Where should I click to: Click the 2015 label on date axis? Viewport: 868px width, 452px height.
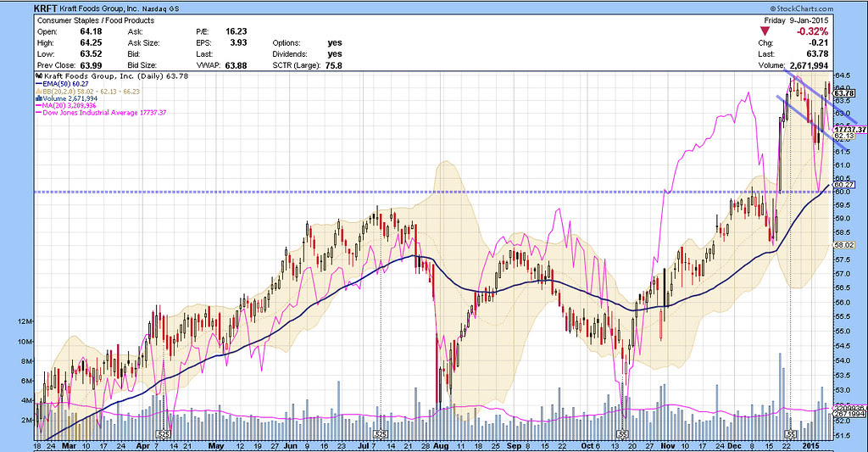pyautogui.click(x=811, y=446)
